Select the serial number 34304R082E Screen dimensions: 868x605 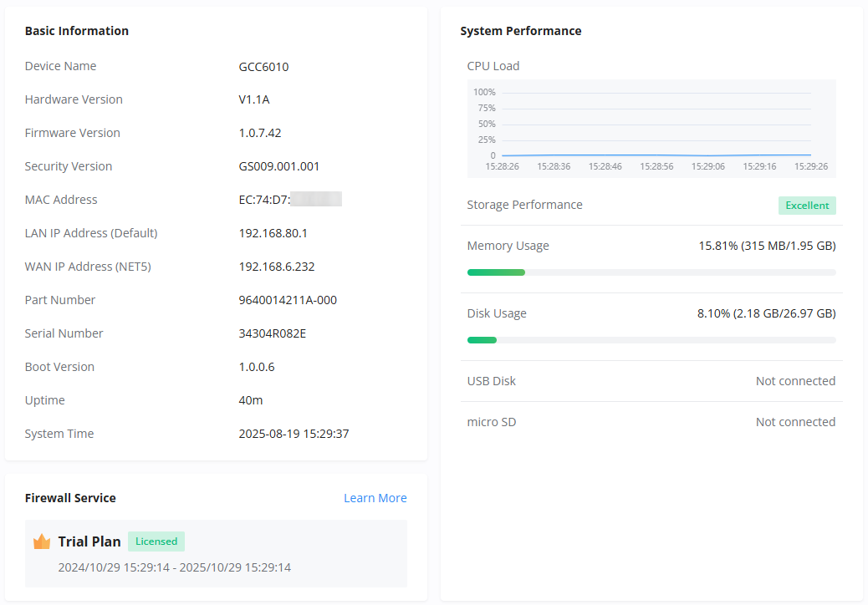[x=273, y=333]
